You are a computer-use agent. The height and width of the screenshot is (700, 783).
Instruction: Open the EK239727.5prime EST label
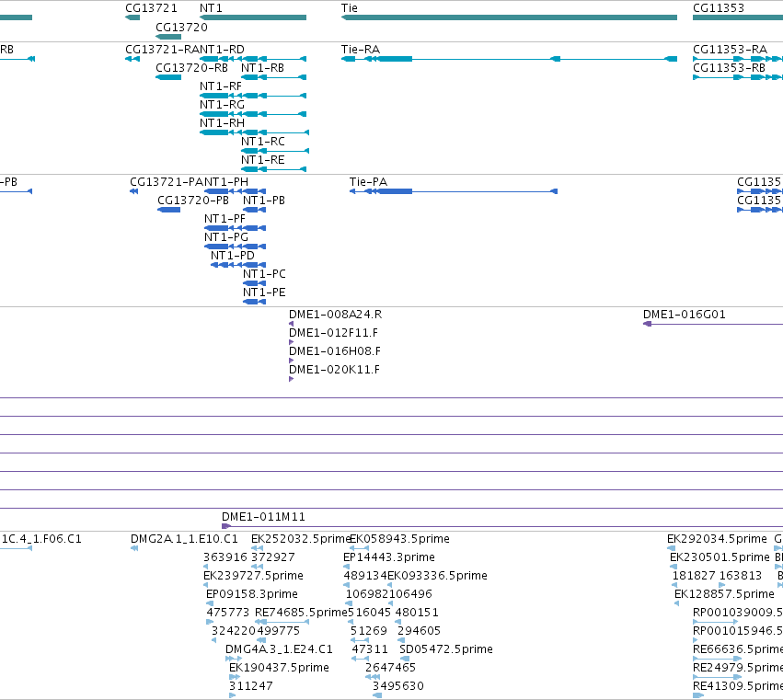[253, 576]
